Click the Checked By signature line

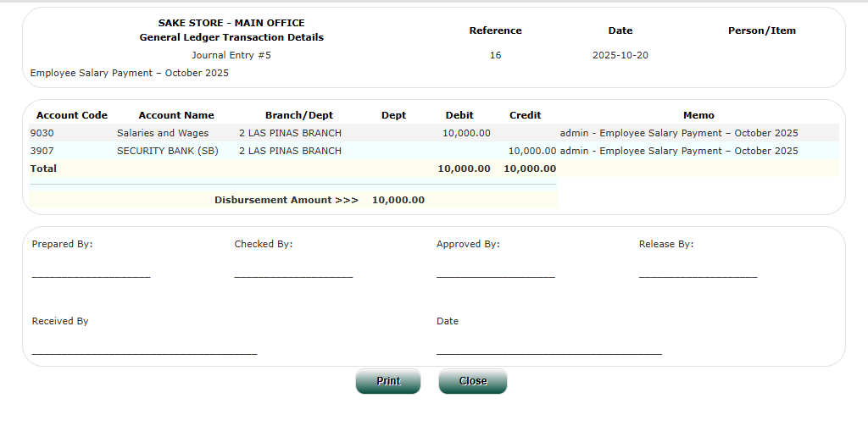(x=293, y=274)
